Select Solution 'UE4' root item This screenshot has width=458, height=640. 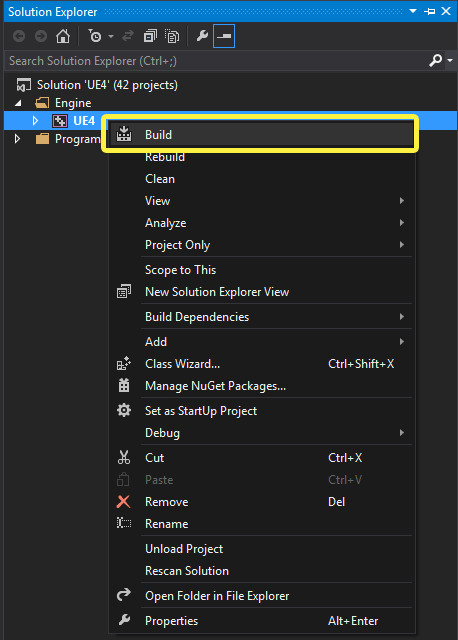pyautogui.click(x=107, y=85)
